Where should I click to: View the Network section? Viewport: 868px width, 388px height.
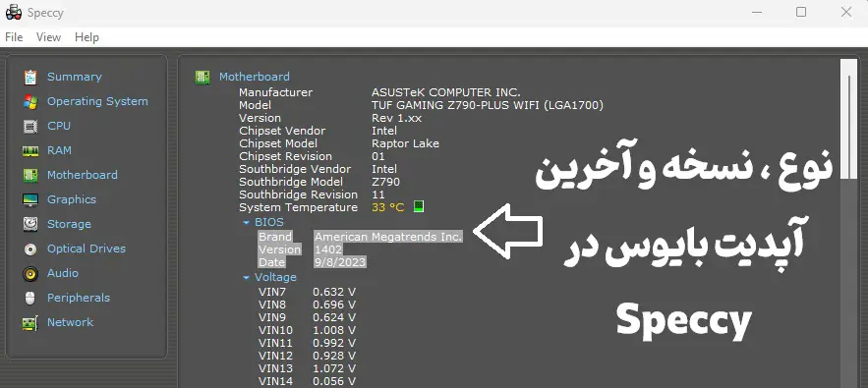tap(70, 322)
